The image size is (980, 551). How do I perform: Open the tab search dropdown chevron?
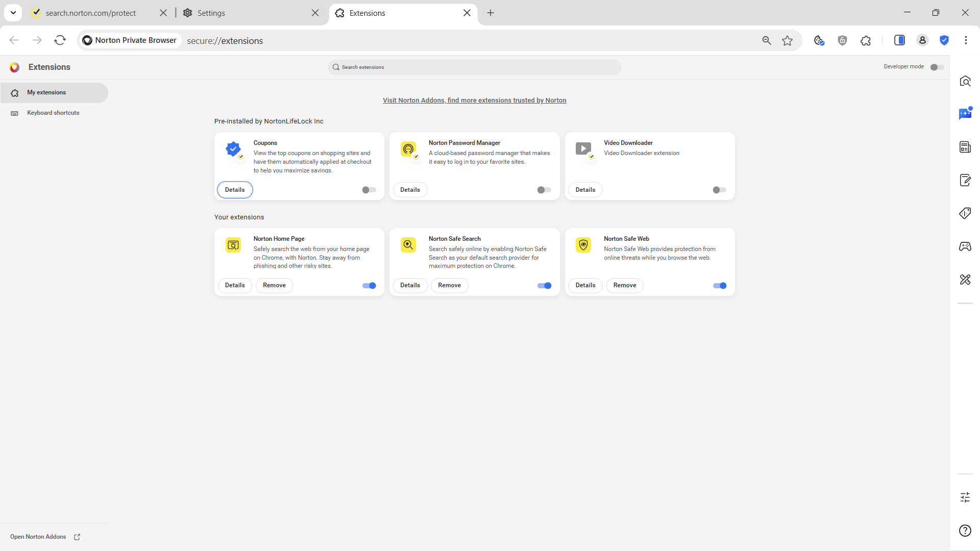click(x=13, y=13)
